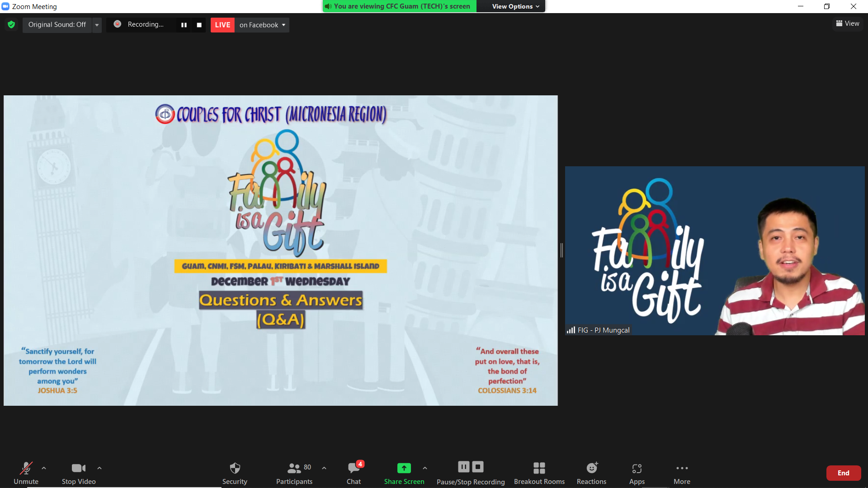868x488 pixels.
Task: Click the green encryption shield icon
Action: [11, 24]
